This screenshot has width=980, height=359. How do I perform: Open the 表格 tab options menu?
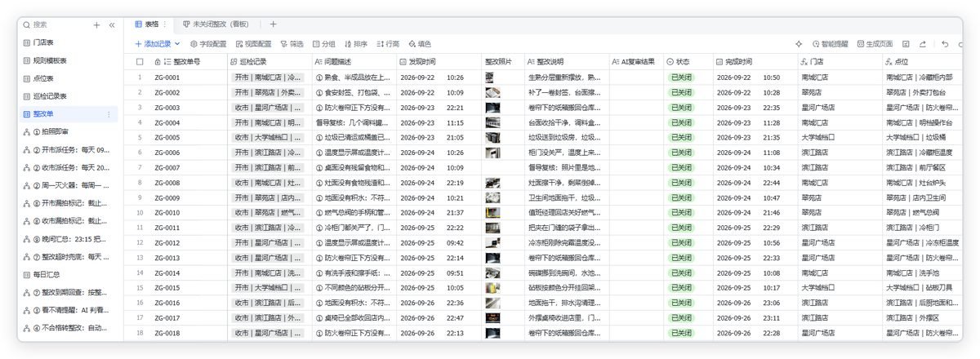tap(165, 24)
